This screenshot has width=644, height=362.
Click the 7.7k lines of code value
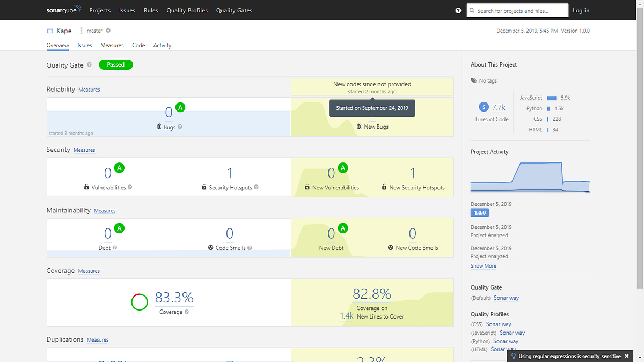tap(499, 107)
